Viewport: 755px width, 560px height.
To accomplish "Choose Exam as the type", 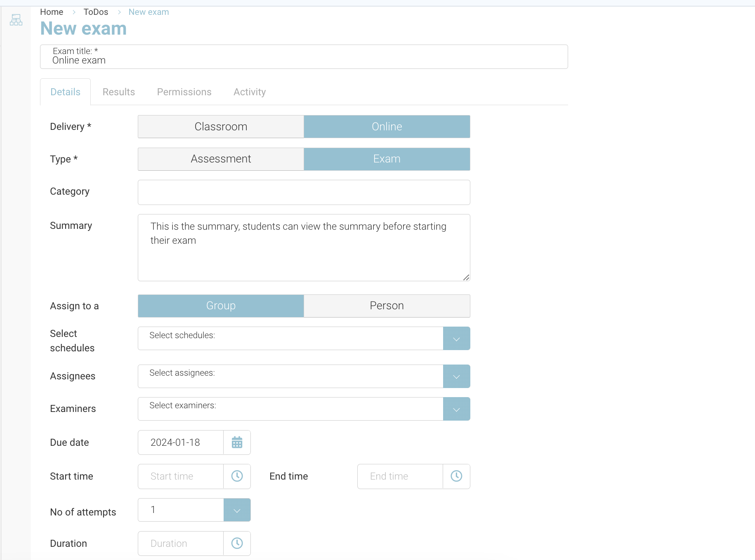I will (x=387, y=159).
